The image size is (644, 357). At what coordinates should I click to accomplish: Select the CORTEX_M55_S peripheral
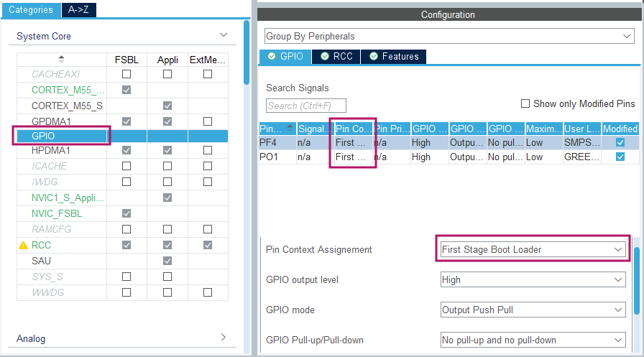(x=67, y=106)
